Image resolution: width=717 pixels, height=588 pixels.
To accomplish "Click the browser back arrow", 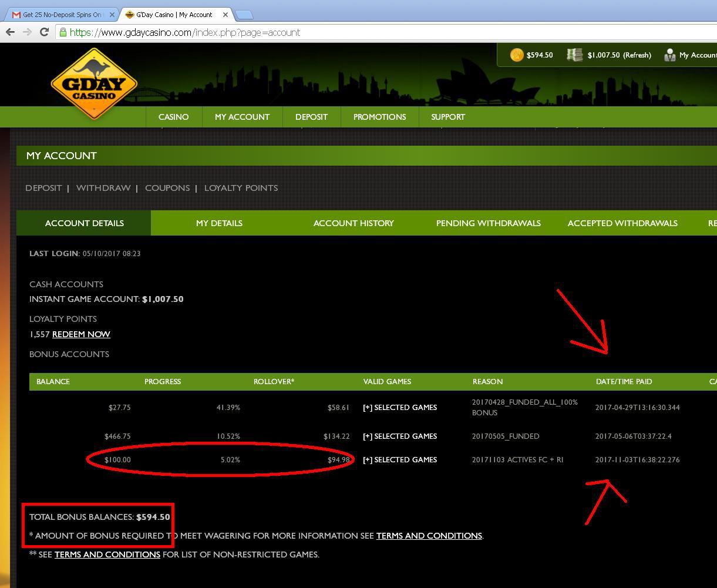I will coord(10,32).
